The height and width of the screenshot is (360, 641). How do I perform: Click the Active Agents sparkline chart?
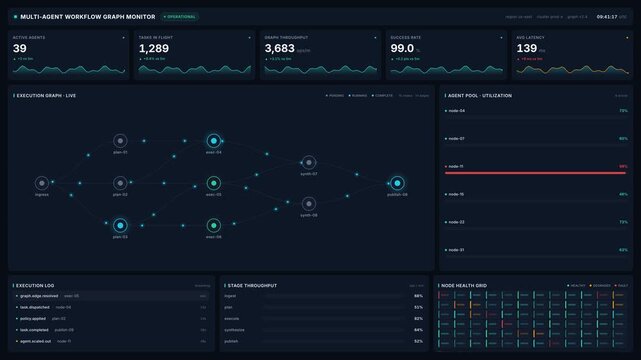[x=69, y=70]
